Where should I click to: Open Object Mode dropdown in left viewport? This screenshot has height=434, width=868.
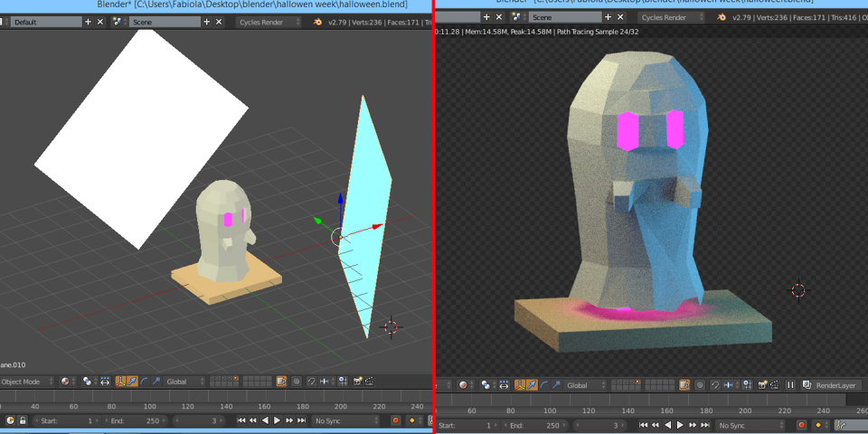click(x=26, y=382)
